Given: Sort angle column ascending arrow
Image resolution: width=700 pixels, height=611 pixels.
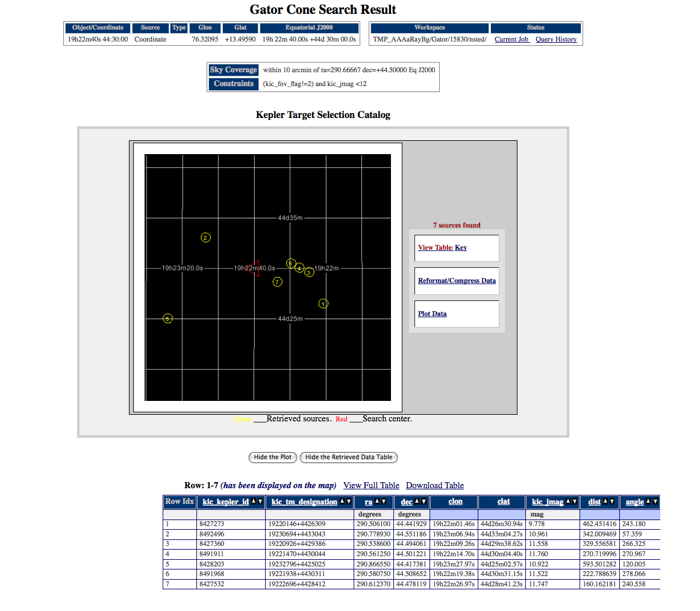Looking at the screenshot, I should (x=648, y=501).
